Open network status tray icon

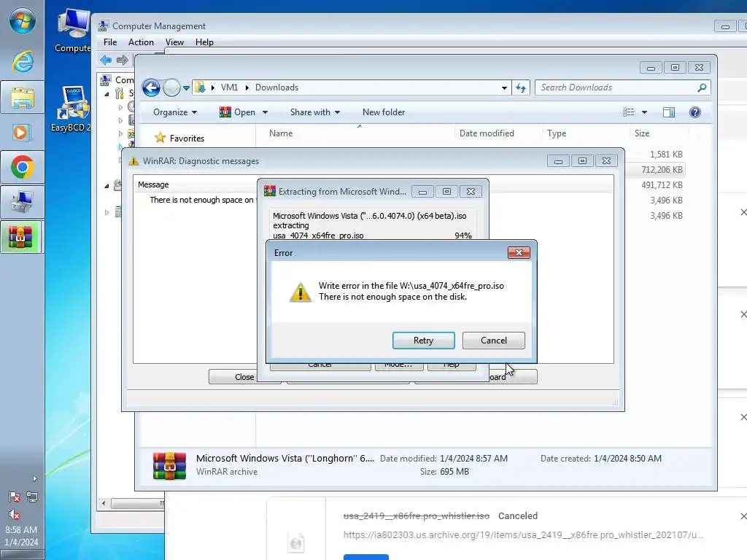pos(32,497)
